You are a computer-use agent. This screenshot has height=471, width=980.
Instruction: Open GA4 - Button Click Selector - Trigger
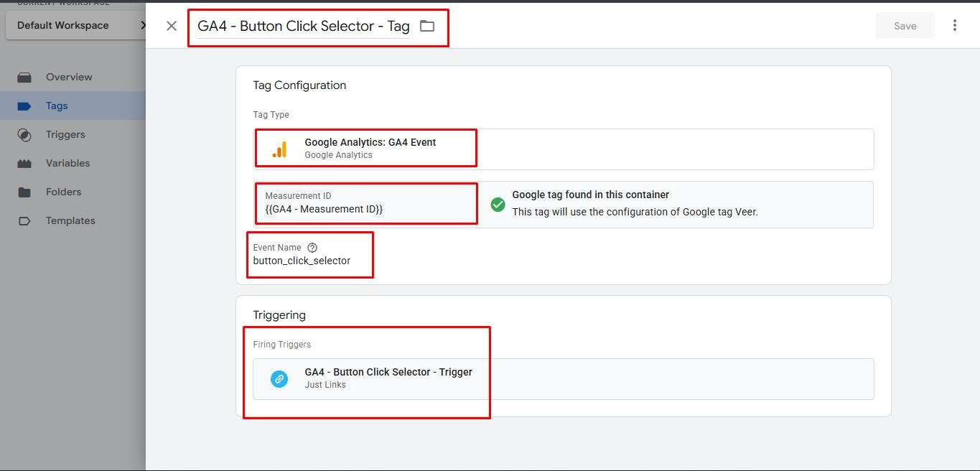point(564,378)
